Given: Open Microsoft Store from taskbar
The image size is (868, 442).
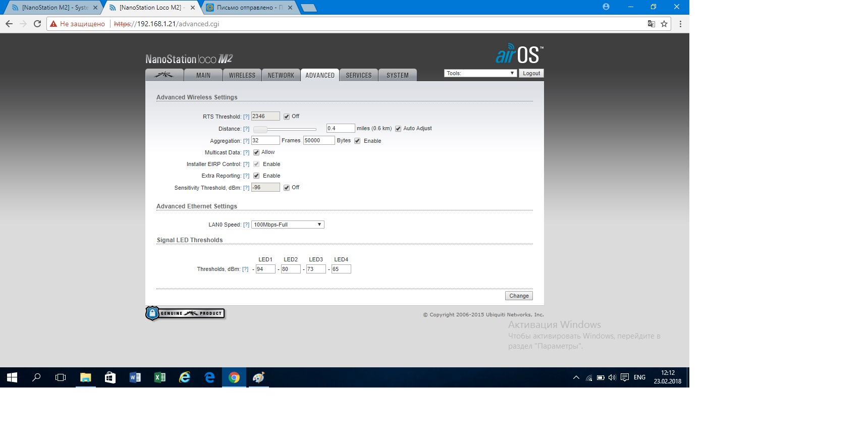Looking at the screenshot, I should pos(110,377).
